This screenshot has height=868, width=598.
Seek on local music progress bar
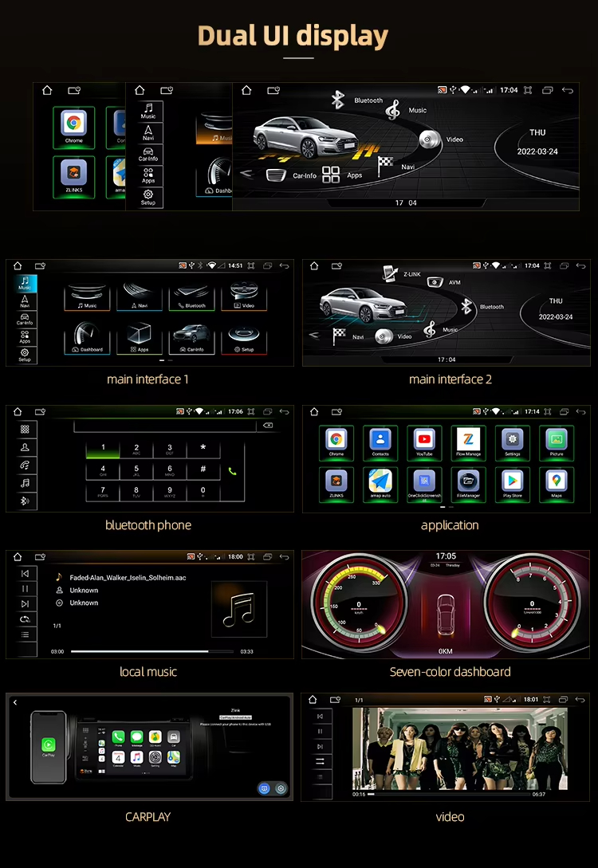coord(152,651)
